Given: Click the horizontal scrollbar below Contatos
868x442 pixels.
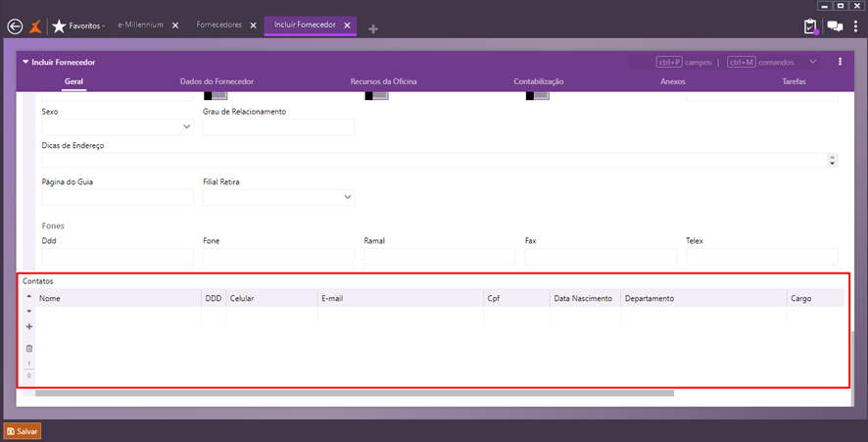Looking at the screenshot, I should click(355, 393).
